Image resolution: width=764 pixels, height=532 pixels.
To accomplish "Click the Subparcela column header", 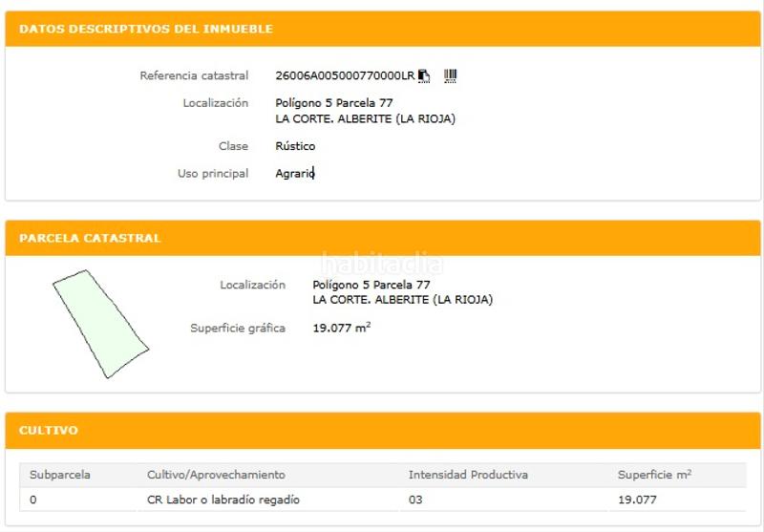I will (60, 475).
